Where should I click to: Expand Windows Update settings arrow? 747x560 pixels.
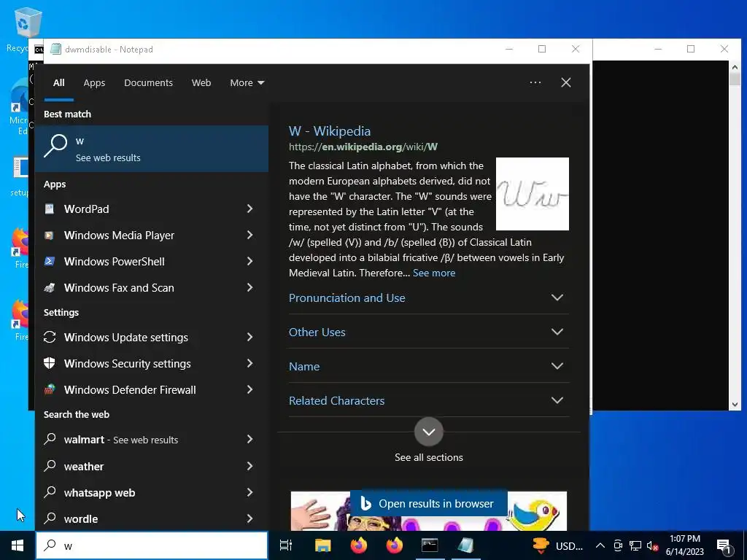[x=249, y=337]
